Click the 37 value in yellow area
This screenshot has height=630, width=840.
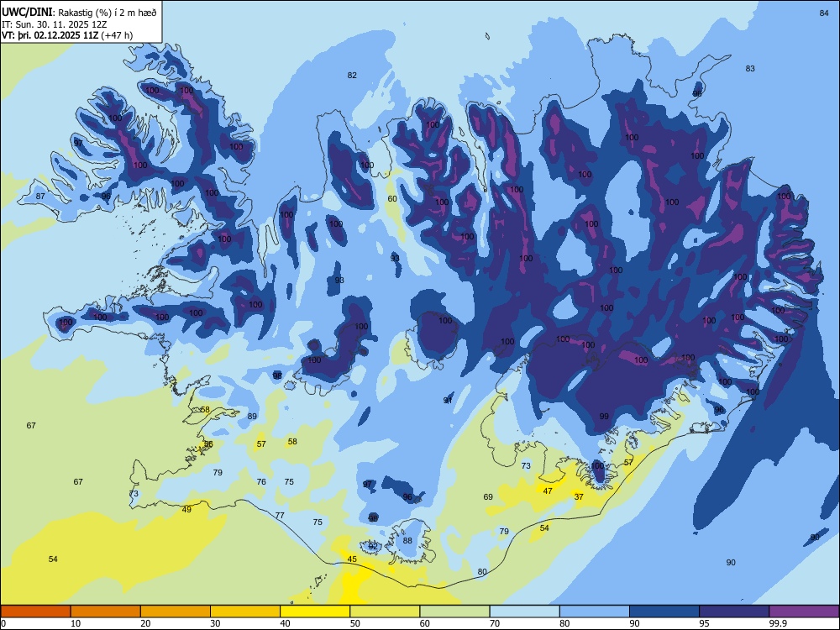[x=579, y=496]
